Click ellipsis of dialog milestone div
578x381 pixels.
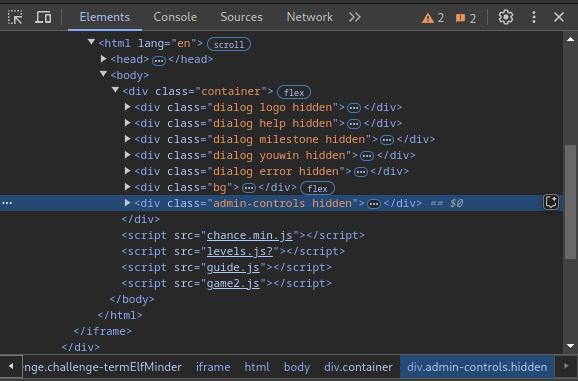387,140
